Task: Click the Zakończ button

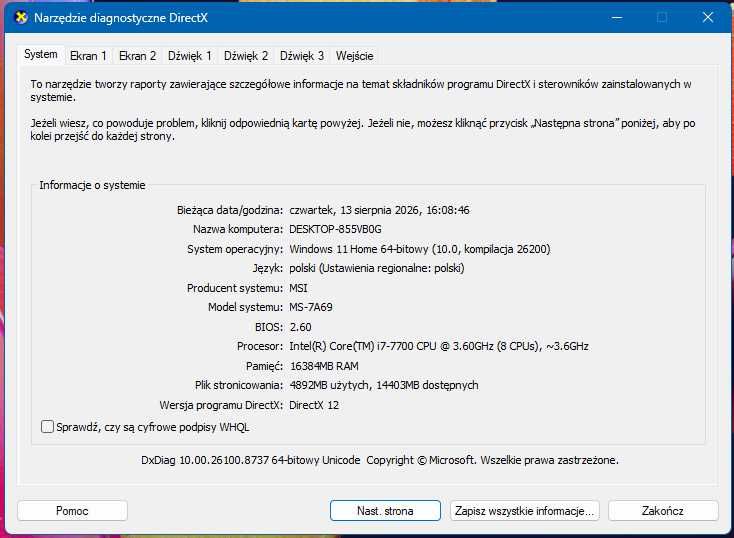Action: point(663,510)
